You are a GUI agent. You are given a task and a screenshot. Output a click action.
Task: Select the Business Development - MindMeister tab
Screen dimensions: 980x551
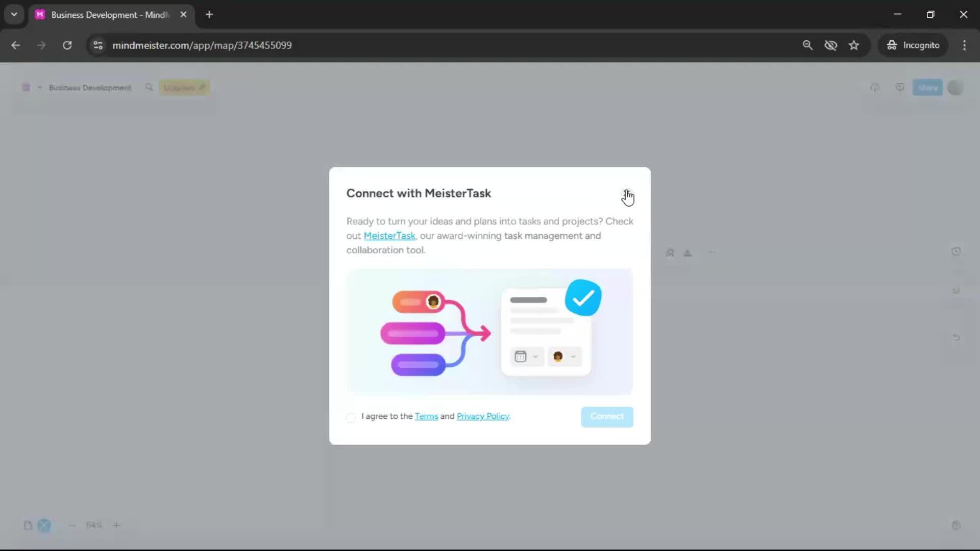point(111,15)
